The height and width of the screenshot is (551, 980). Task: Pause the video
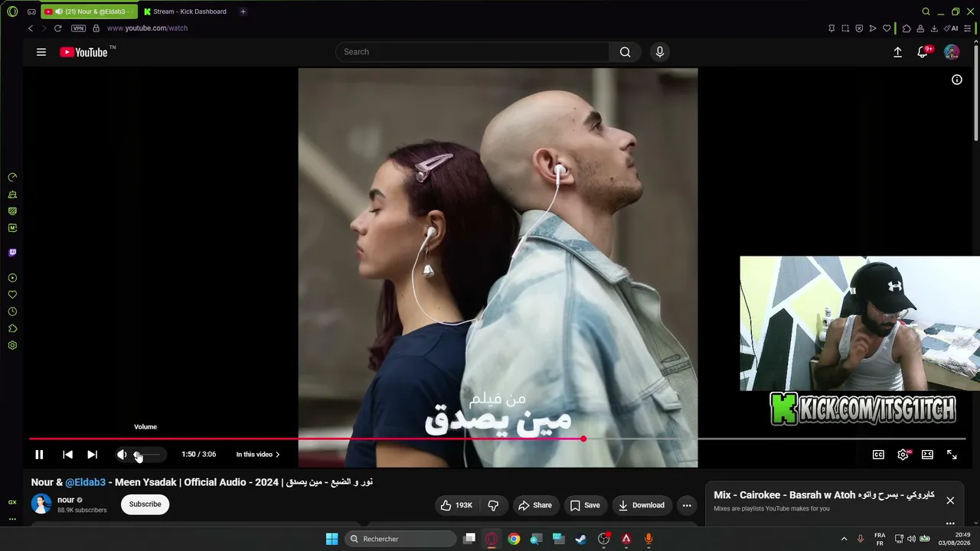point(39,455)
